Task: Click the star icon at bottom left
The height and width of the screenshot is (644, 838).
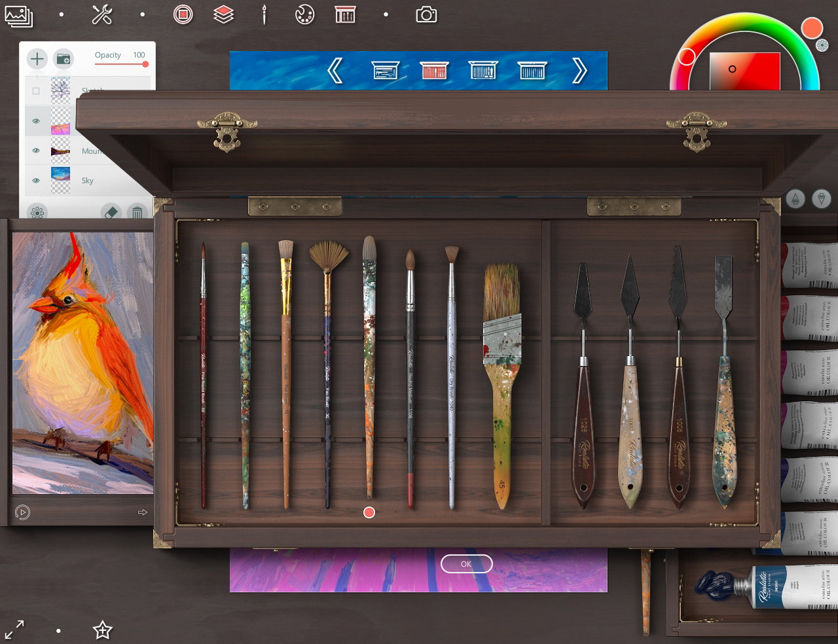Action: pyautogui.click(x=102, y=630)
